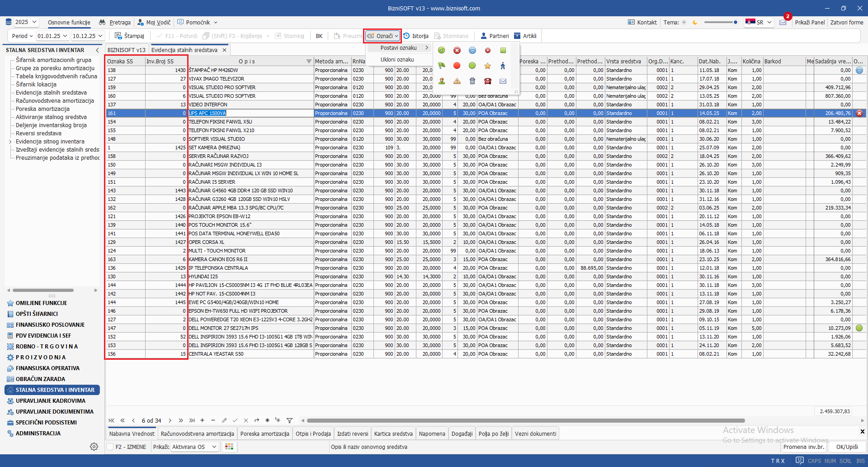This screenshot has width=868, height=467.
Task: Click the filter funnel icon in navigator
Action: (290, 420)
